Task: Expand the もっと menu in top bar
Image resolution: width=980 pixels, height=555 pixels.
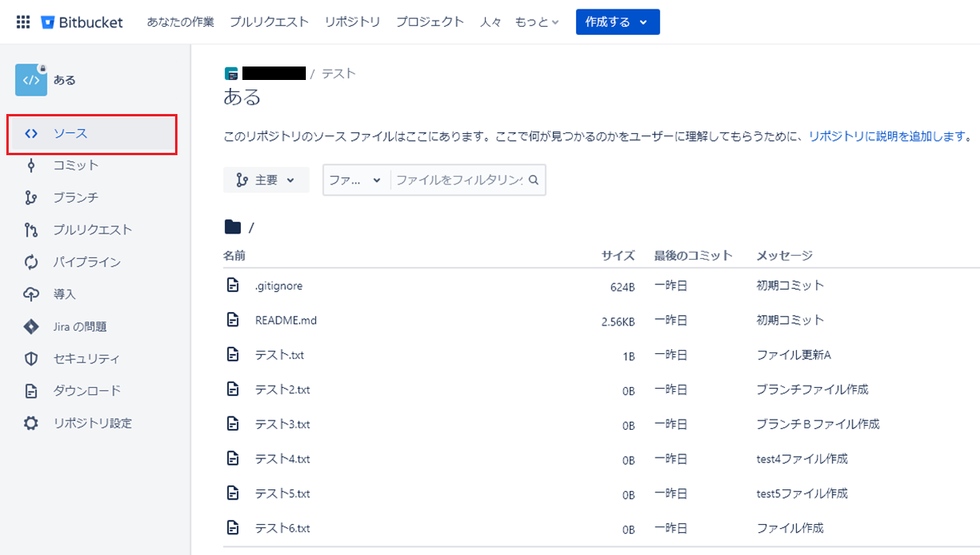Action: coord(536,22)
